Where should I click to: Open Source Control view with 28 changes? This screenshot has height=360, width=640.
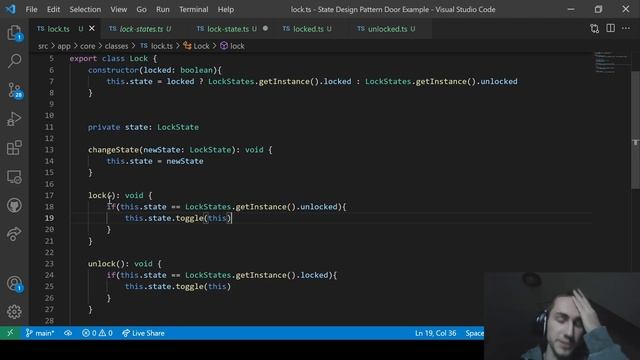coord(14,90)
